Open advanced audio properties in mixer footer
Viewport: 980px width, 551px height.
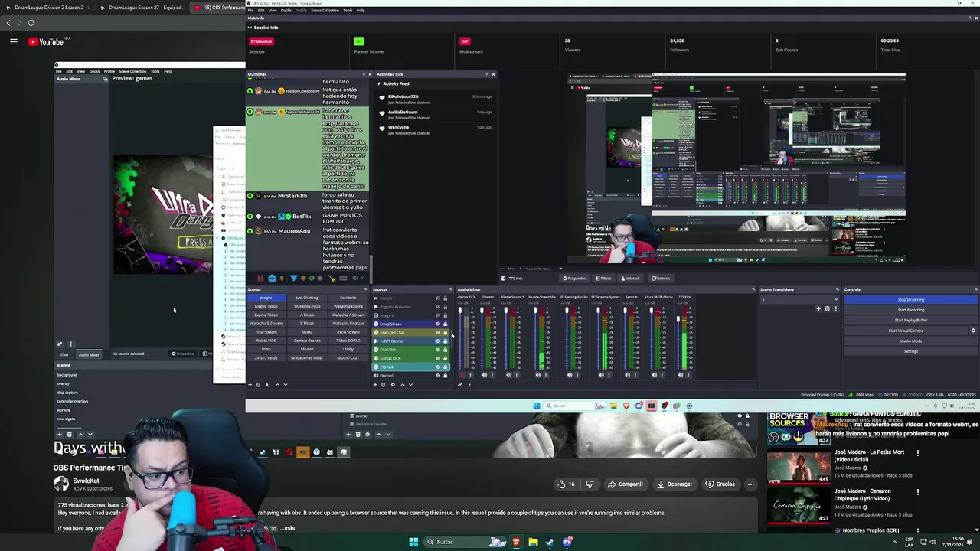[460, 384]
